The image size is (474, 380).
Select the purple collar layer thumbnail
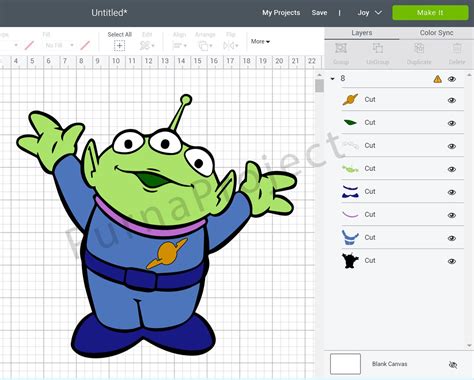[350, 214]
